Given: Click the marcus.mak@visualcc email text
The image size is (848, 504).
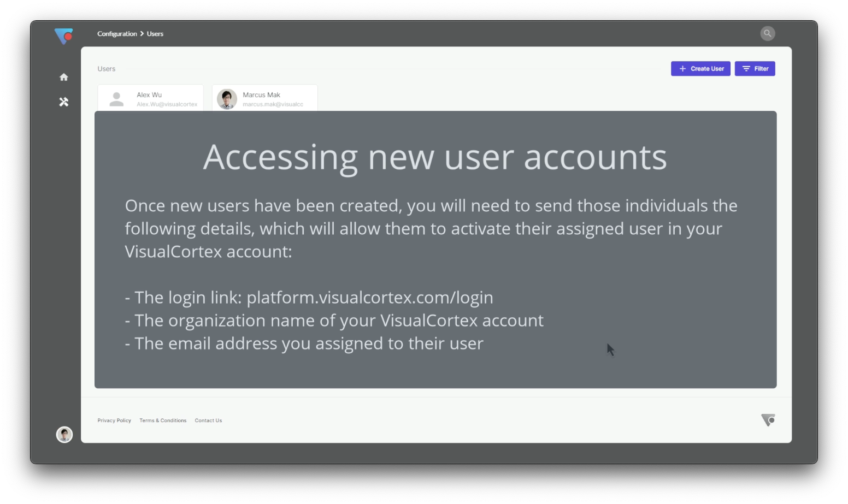Looking at the screenshot, I should tap(273, 104).
